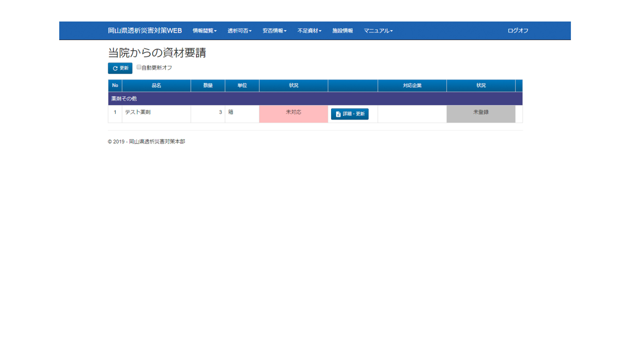Open the 不足資材 dropdown menu
This screenshot has height=364, width=619.
pos(309,31)
